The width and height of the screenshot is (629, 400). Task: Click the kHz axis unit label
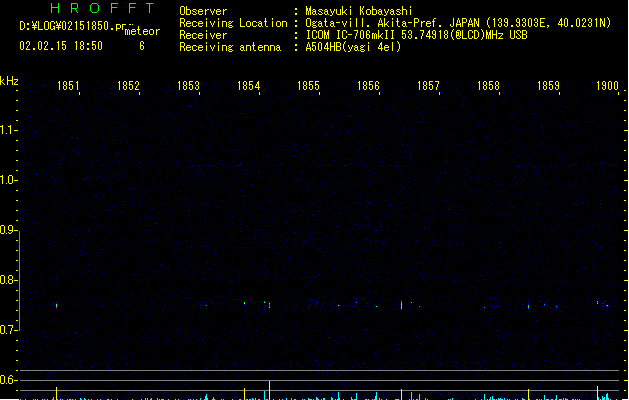click(9, 81)
